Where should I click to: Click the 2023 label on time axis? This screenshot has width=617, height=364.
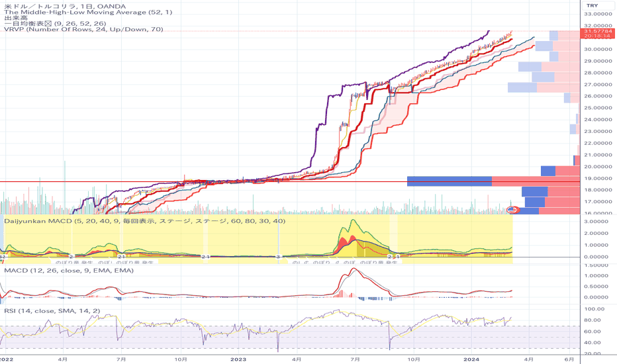click(x=238, y=359)
